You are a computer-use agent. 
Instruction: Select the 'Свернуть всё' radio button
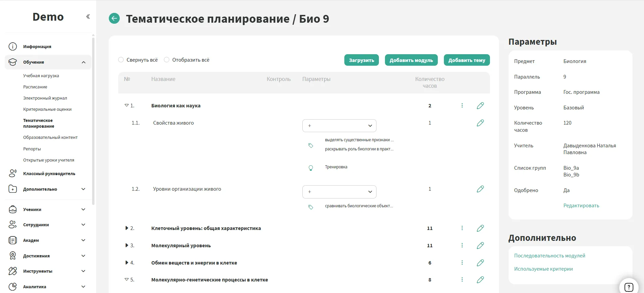click(121, 60)
